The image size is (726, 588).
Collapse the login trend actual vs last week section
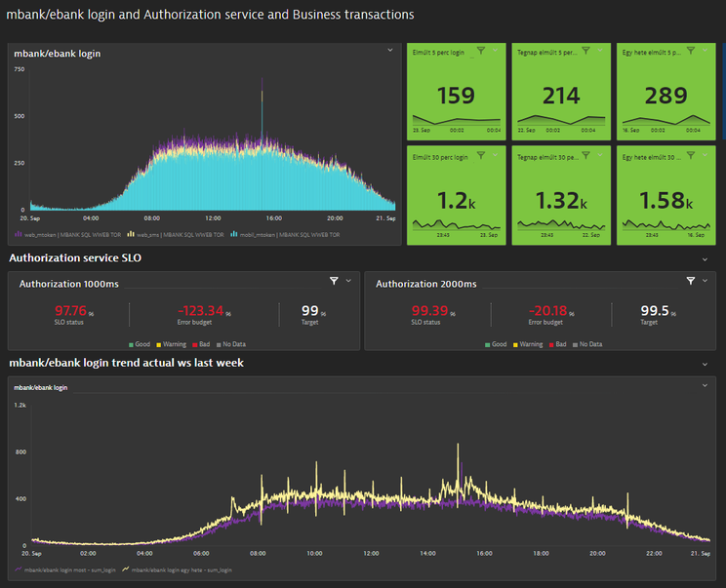705,364
